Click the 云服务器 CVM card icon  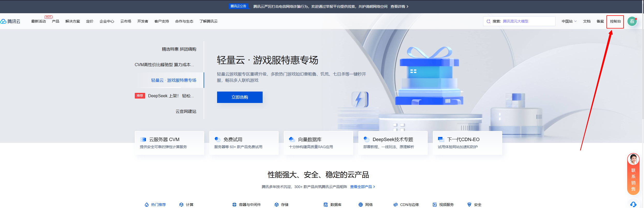point(143,140)
